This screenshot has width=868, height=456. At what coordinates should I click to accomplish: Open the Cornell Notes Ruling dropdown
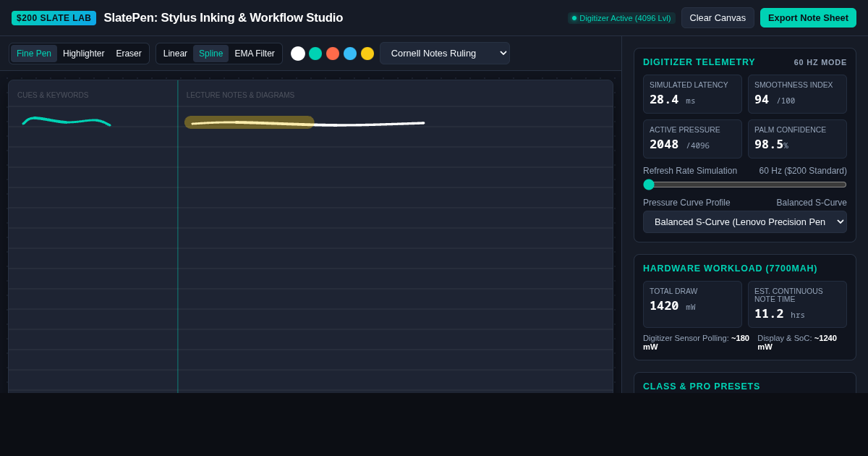[445, 54]
